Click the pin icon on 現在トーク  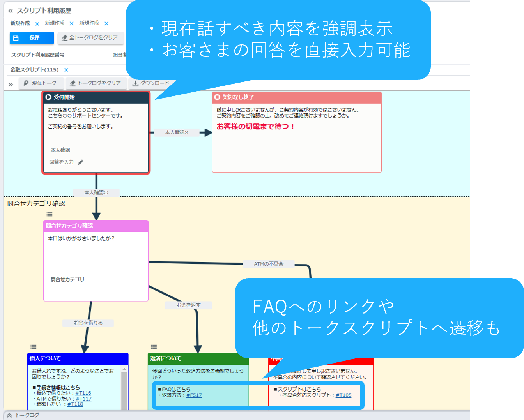click(x=26, y=83)
